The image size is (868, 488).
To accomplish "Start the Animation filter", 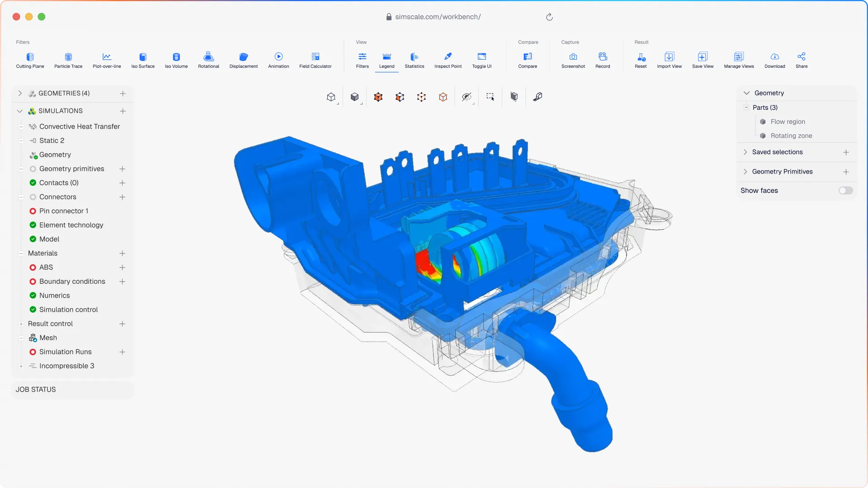I will pyautogui.click(x=278, y=60).
